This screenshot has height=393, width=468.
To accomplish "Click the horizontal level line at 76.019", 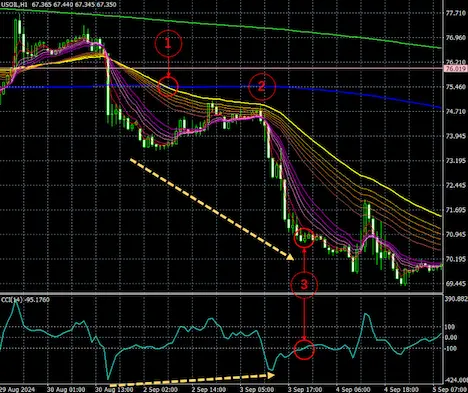I will (x=222, y=69).
